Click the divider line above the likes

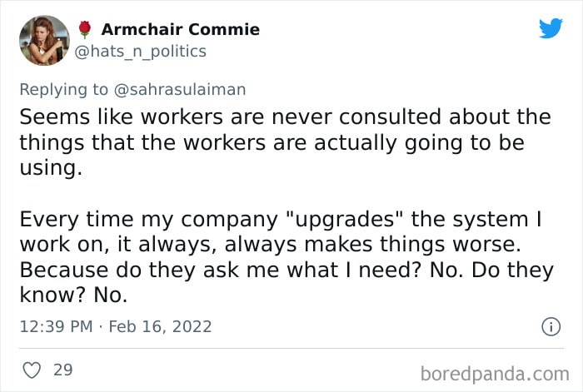291,349
